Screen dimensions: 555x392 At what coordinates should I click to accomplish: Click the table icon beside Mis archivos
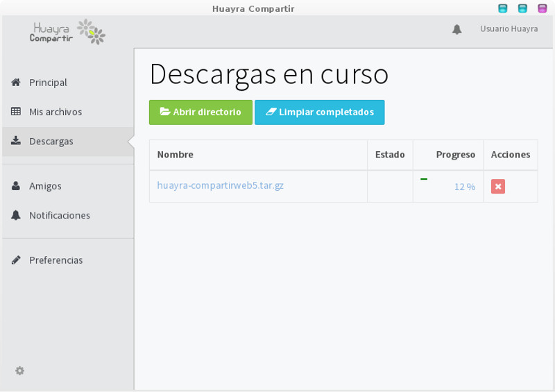[x=15, y=112]
